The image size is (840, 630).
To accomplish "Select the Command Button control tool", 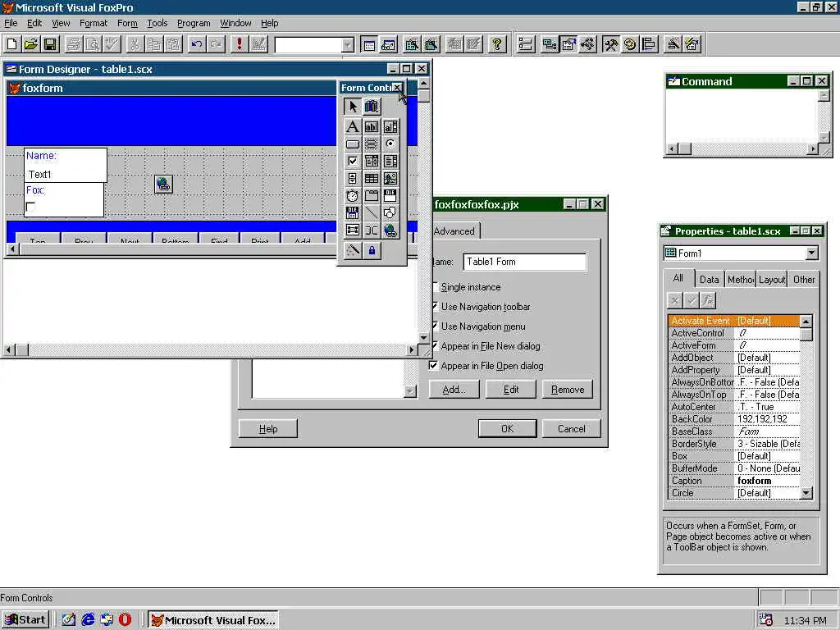I will (x=352, y=144).
